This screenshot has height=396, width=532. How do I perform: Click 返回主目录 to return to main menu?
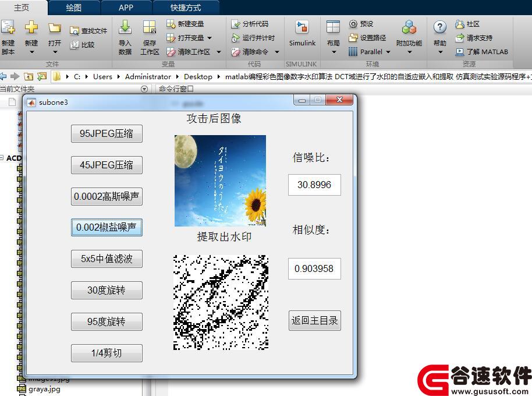[x=314, y=321]
